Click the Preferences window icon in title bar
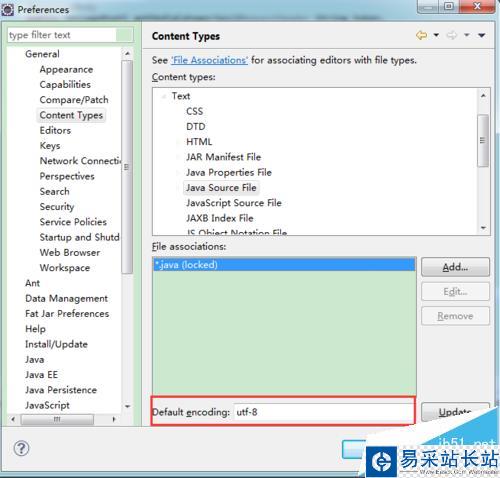Screen dimensions: 500x478 click(x=8, y=10)
